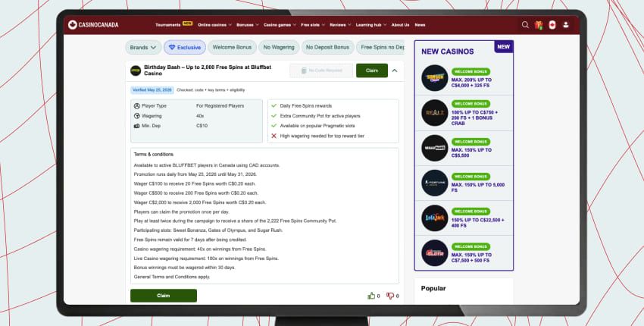Click the thumbs up vote icon
Viewport: 644px width, 326px height.
point(371,296)
